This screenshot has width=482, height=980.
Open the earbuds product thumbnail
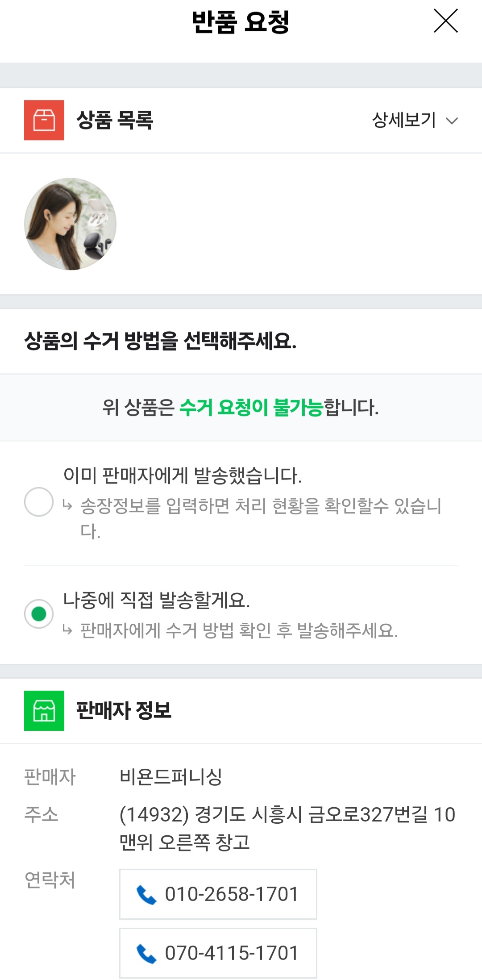[x=70, y=224]
